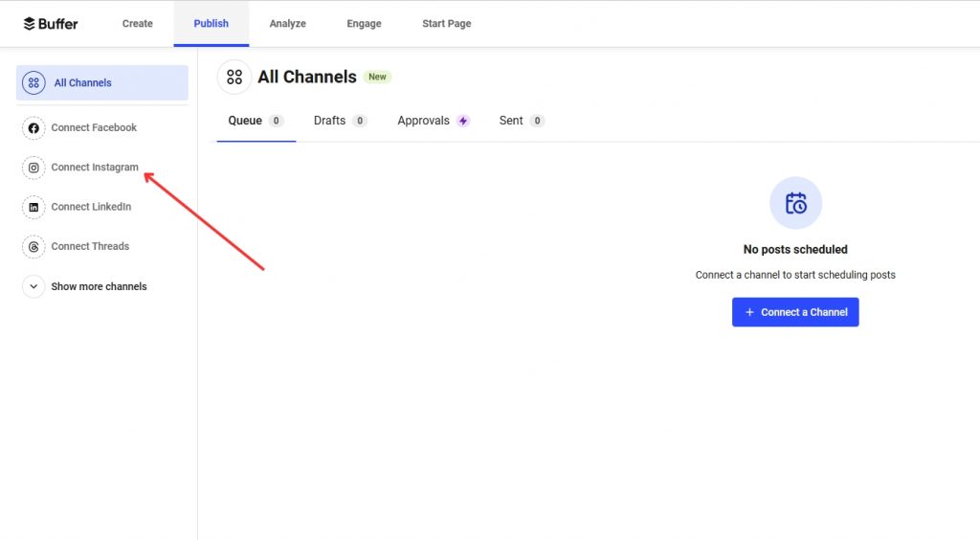Open the Analyze tab

(287, 24)
